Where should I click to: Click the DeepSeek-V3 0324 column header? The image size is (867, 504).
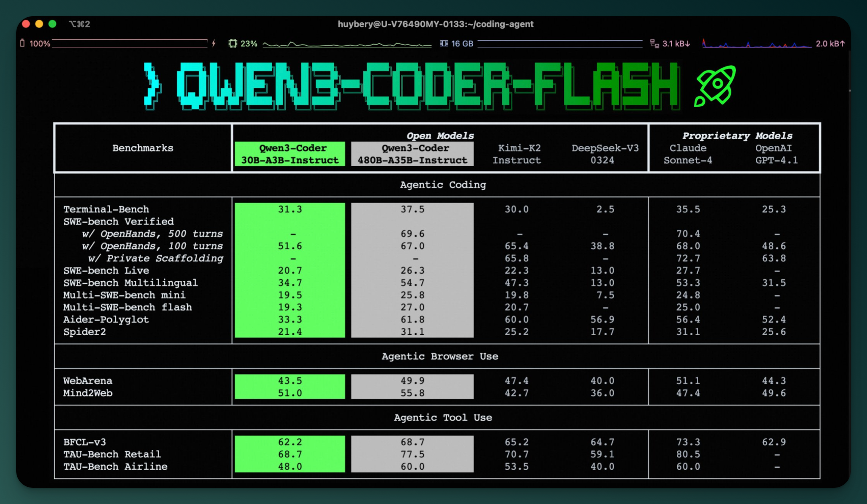tap(605, 154)
